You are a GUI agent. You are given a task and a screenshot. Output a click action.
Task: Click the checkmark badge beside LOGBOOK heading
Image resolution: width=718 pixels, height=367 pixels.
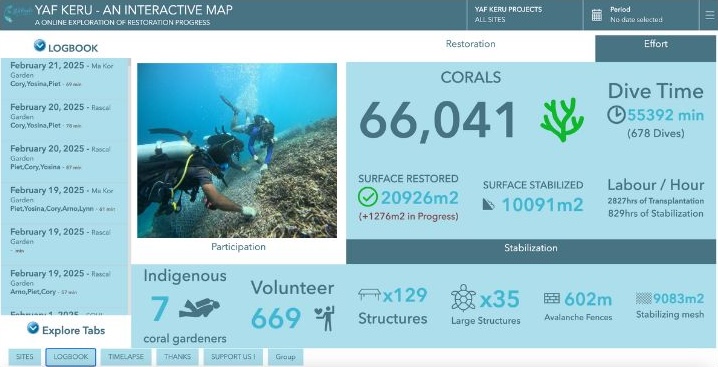click(40, 45)
